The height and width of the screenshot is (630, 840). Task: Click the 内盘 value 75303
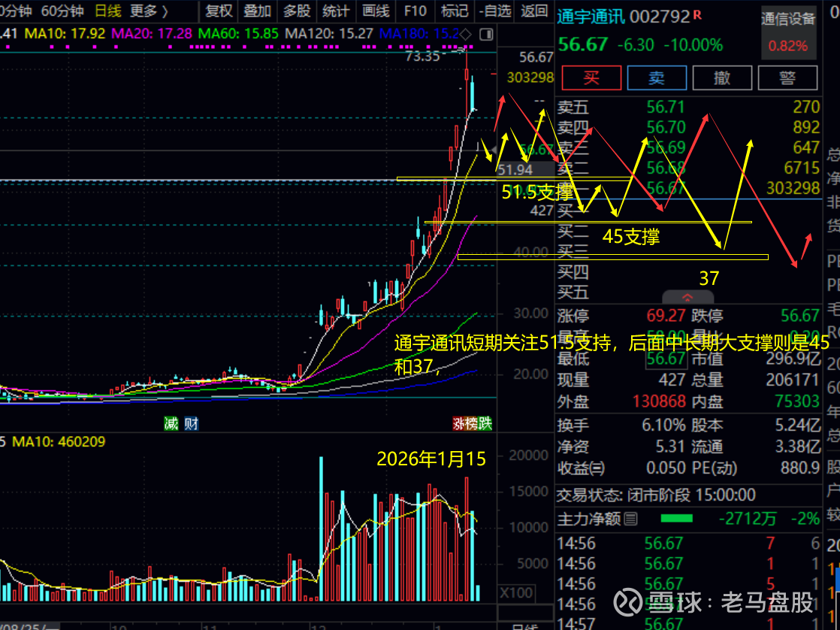coord(797,401)
